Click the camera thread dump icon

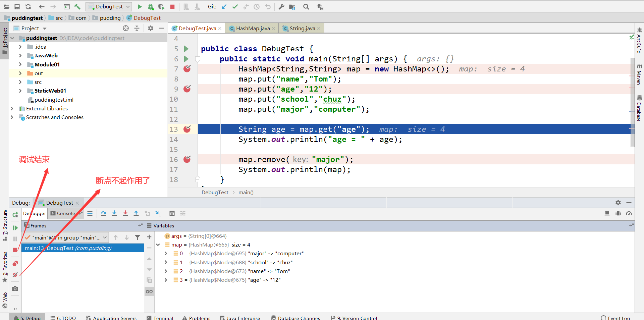point(15,288)
